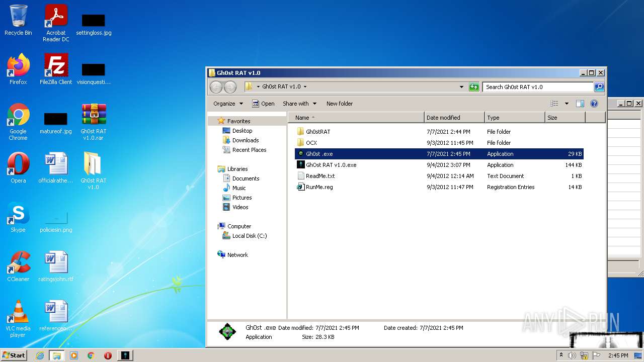Select Gh0st RAT v1.0.exe file
Screen dimensions: 644x362
tap(439, 165)
